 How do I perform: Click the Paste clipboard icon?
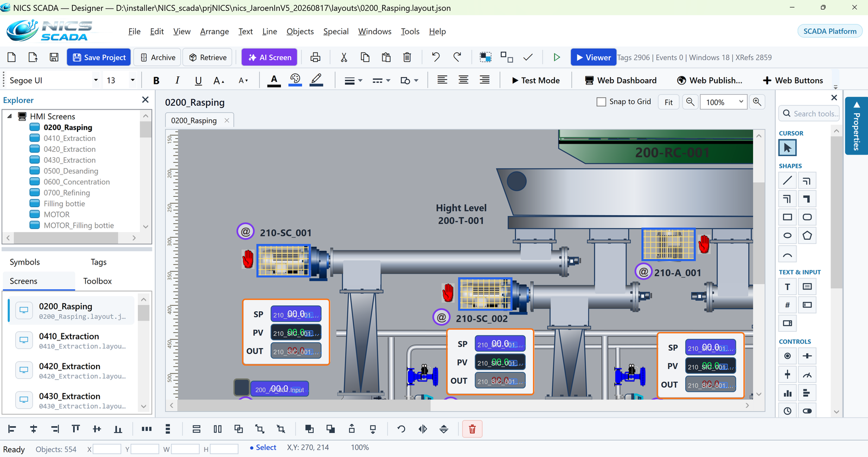click(x=386, y=57)
